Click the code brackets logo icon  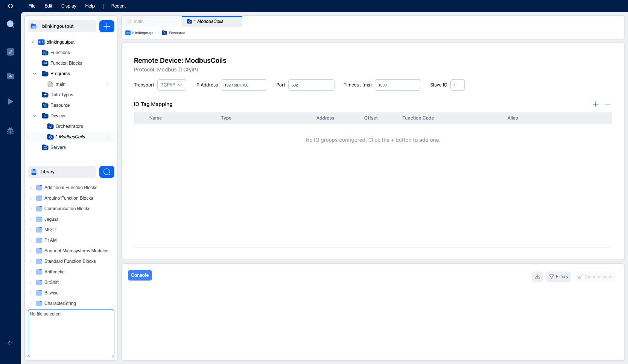pos(11,6)
